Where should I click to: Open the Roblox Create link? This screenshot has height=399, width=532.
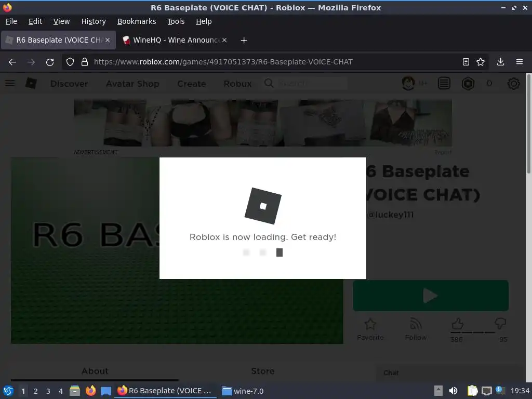192,84
